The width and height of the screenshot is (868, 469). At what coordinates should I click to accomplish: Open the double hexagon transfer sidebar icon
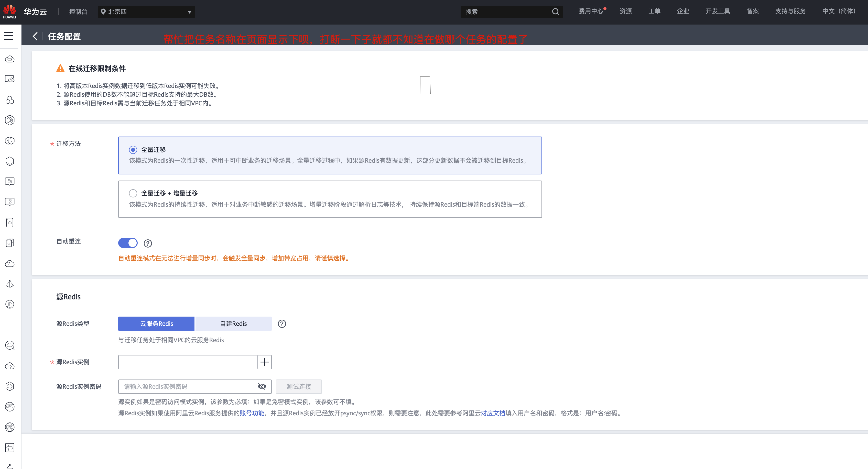coord(10,141)
